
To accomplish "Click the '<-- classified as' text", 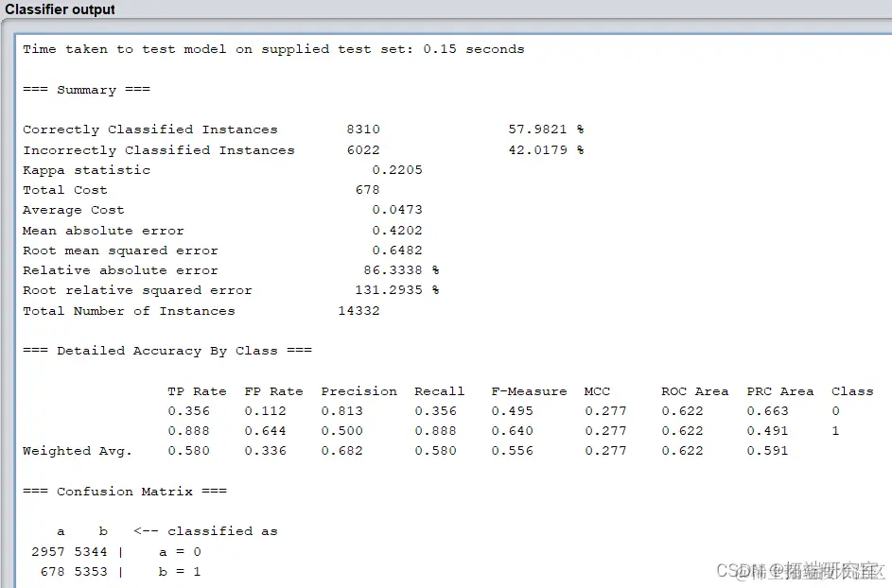I will pos(205,531).
